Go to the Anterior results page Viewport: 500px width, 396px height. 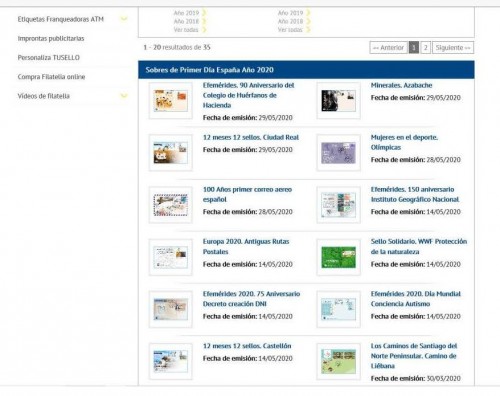pos(388,47)
